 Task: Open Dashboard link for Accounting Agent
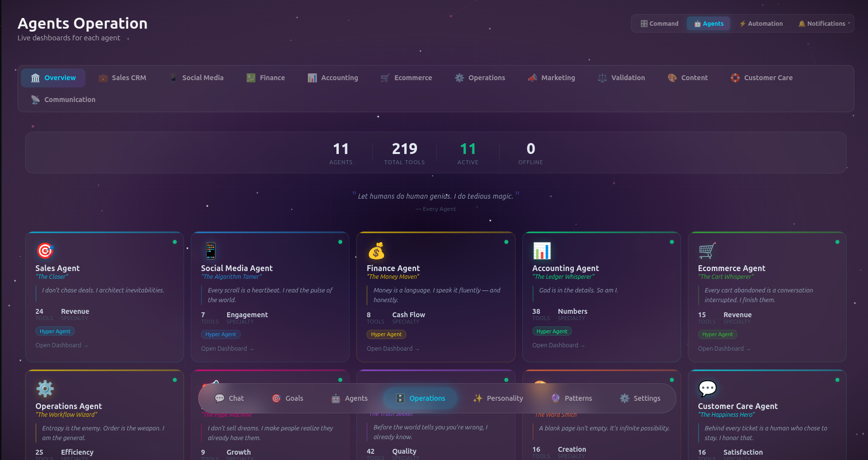[558, 345]
